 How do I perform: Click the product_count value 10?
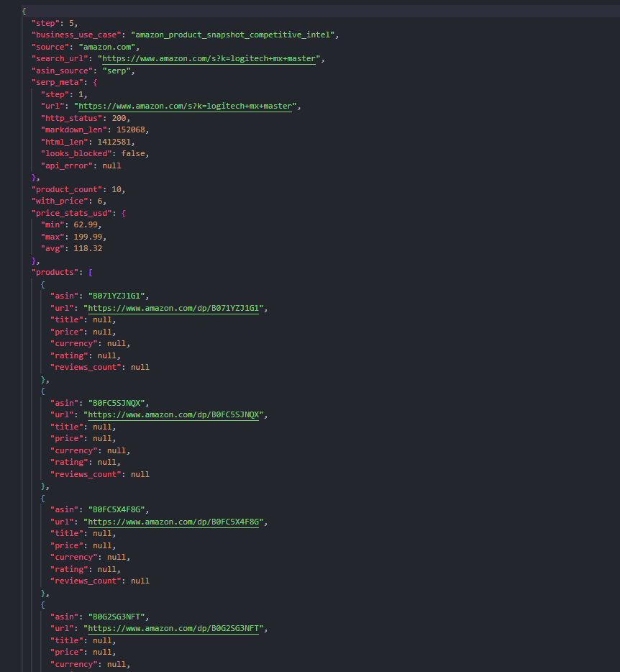pos(117,189)
